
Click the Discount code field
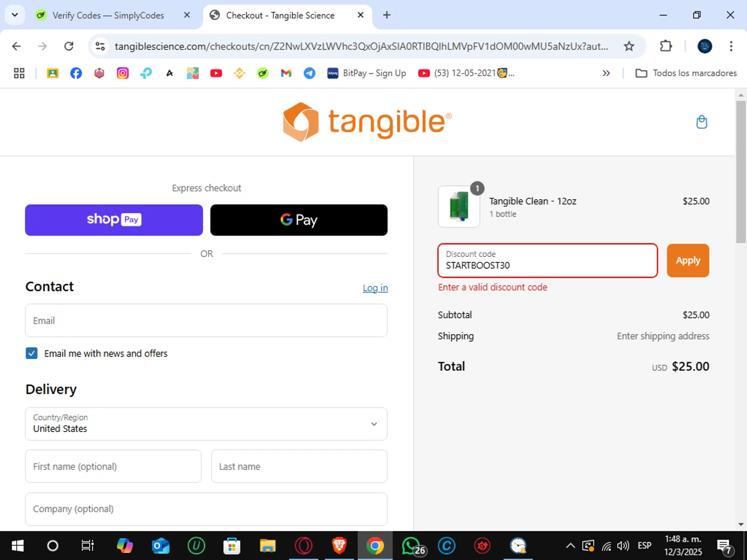coord(548,260)
